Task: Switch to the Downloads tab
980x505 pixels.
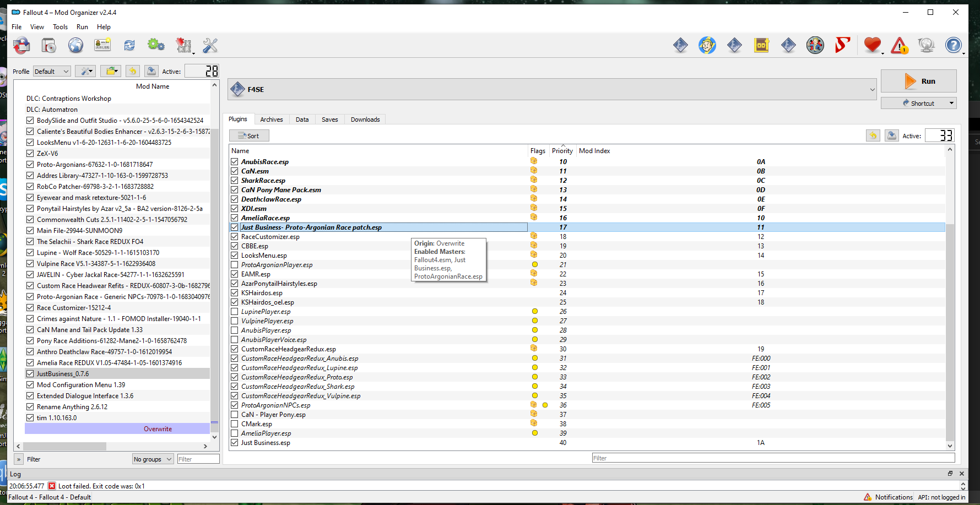Action: [x=365, y=120]
